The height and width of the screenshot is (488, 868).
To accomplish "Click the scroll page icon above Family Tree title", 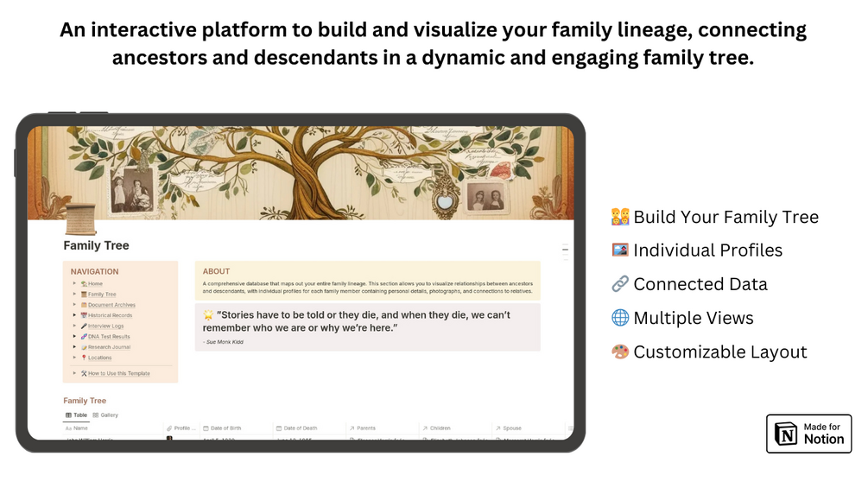I will point(80,219).
